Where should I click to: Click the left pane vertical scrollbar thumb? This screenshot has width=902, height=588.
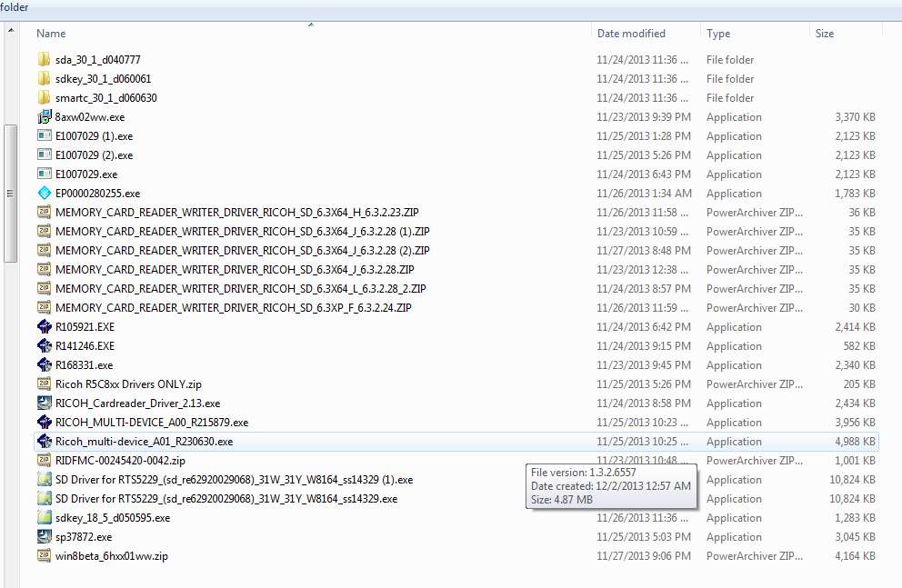click(10, 194)
